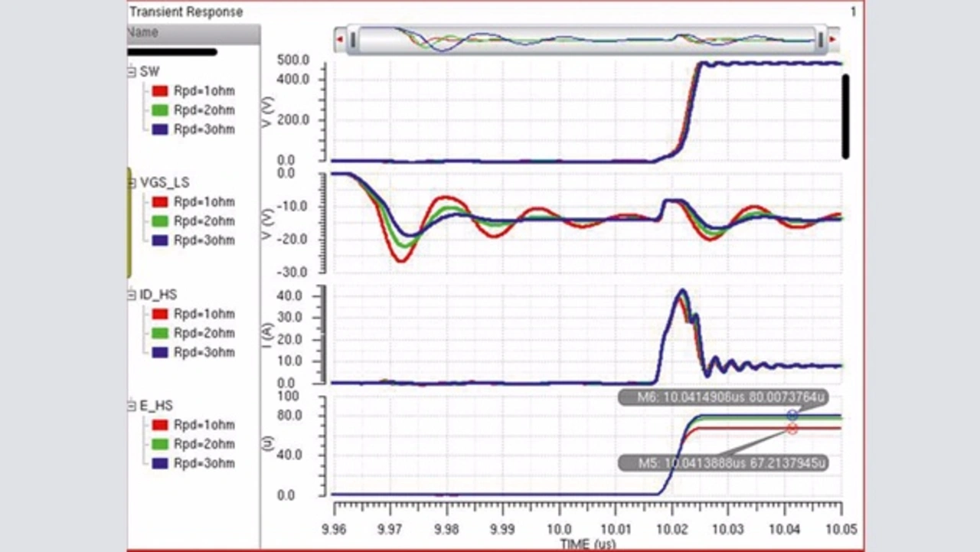
Task: Select Rpd=2ohm trace under ID_HS
Action: tap(204, 333)
